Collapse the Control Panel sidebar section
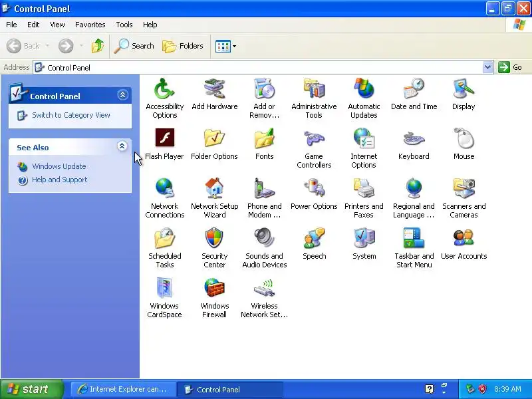The height and width of the screenshot is (399, 532). click(x=122, y=94)
